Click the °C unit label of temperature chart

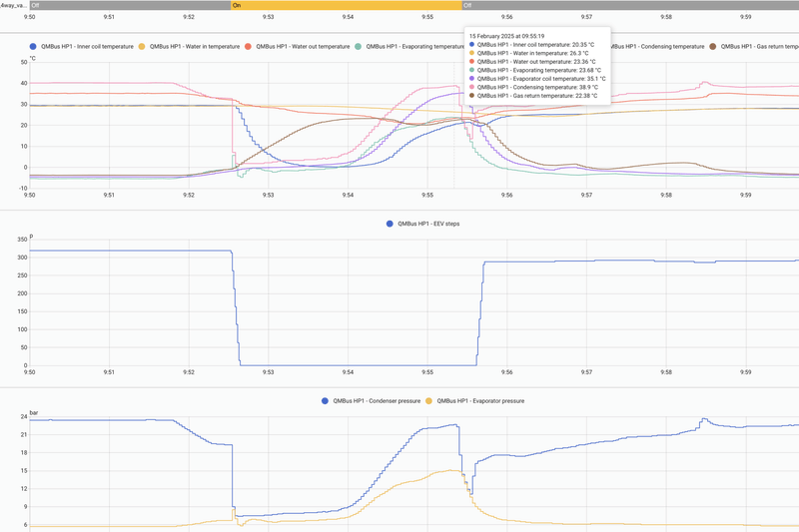point(33,59)
